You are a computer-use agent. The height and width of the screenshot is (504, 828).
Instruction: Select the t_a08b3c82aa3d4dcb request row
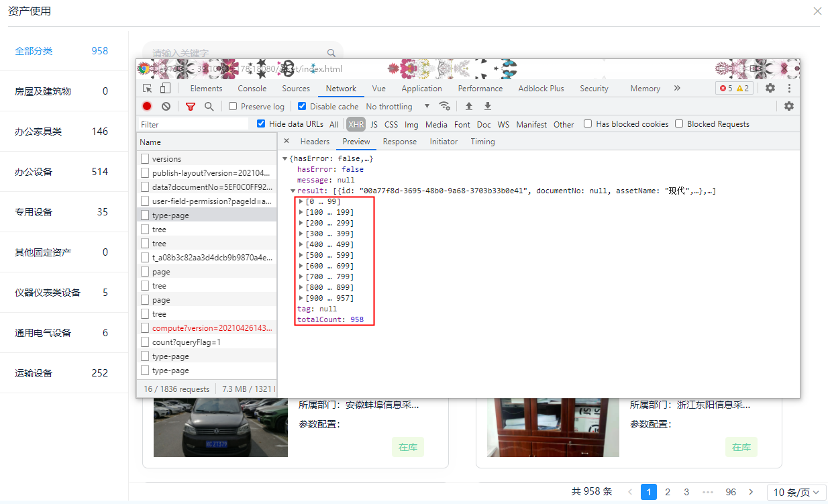[x=207, y=257]
